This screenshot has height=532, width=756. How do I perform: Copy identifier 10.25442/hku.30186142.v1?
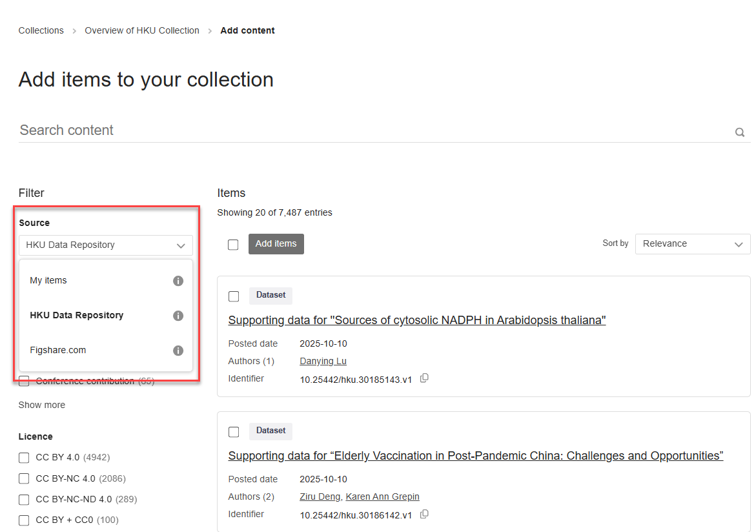(x=424, y=514)
